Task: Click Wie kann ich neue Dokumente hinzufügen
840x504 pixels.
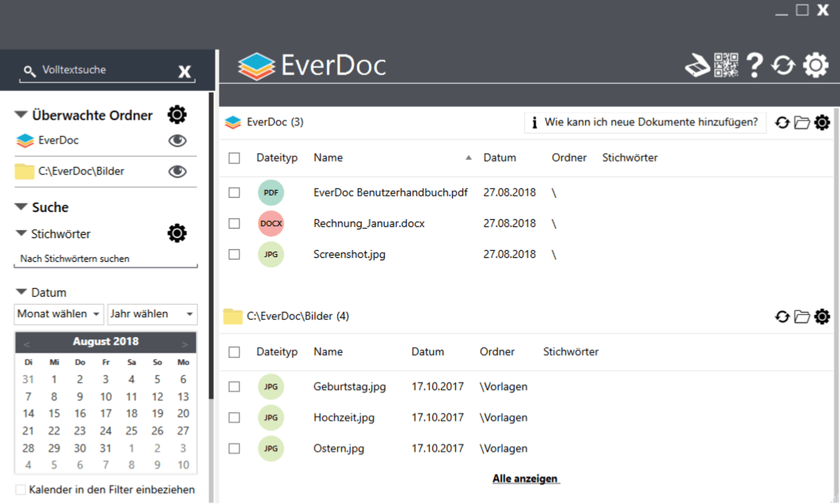Action: 645,122
